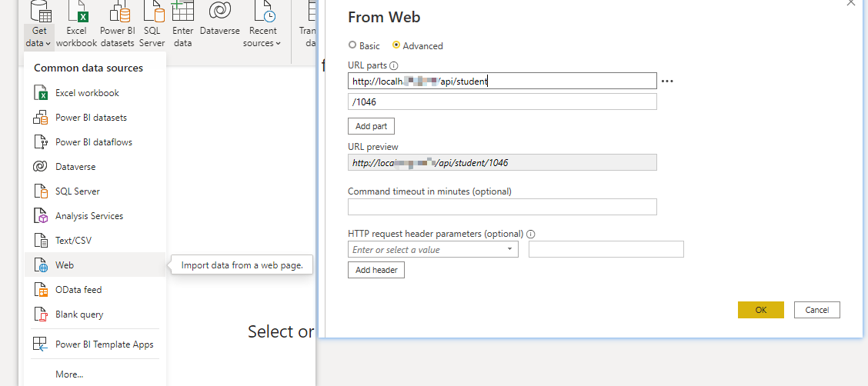Viewport: 868px width, 386px height.
Task: Click the Command timeout input field
Action: tap(502, 207)
